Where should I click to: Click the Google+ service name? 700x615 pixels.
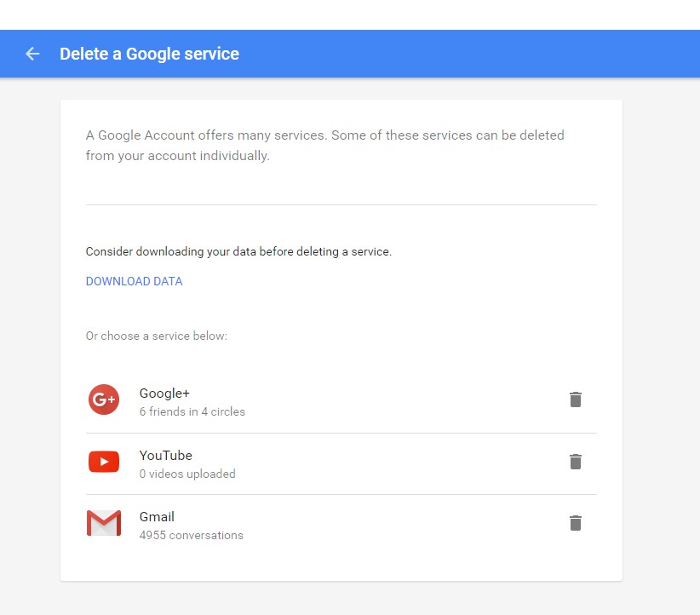point(164,394)
